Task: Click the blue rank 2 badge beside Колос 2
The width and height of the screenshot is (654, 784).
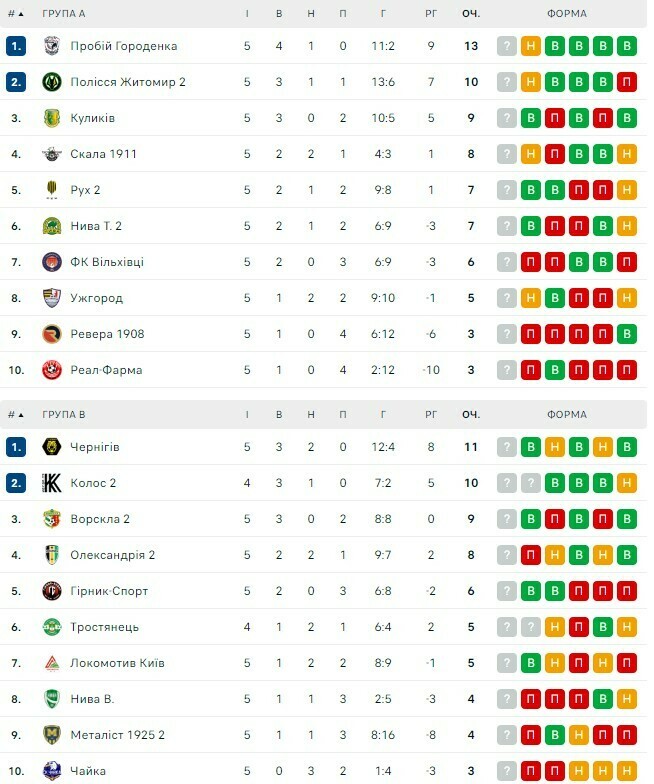Action: click(15, 483)
